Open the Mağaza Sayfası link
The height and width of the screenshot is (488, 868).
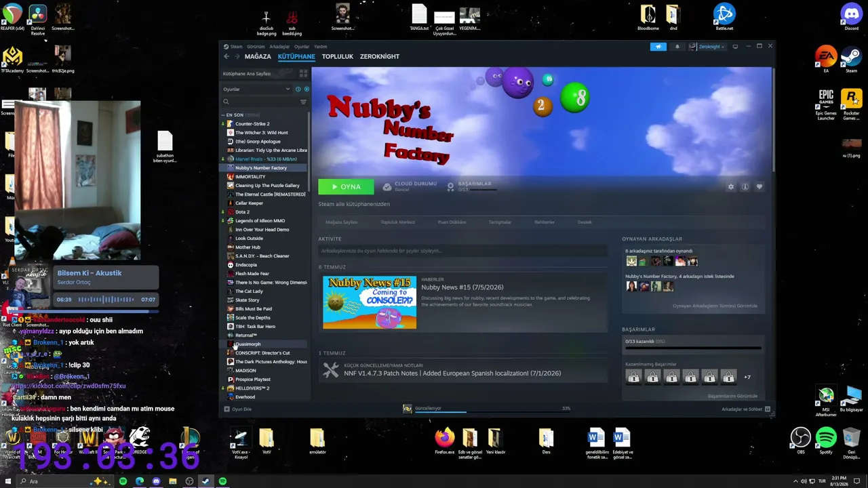[342, 222]
